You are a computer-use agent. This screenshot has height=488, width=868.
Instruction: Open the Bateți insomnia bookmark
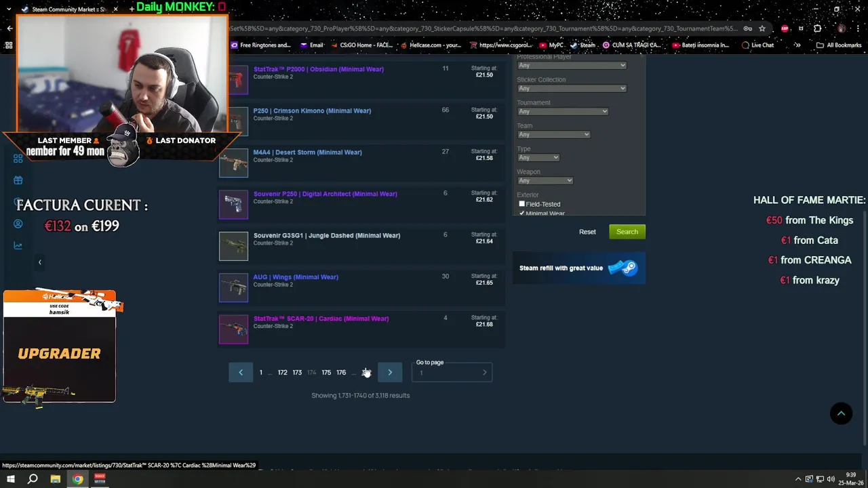click(x=700, y=45)
